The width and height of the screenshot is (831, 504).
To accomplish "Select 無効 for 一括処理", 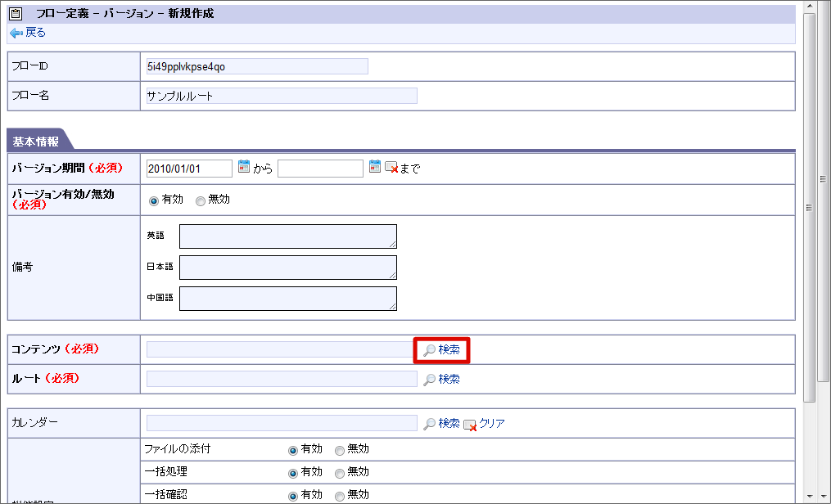I will pyautogui.click(x=339, y=473).
